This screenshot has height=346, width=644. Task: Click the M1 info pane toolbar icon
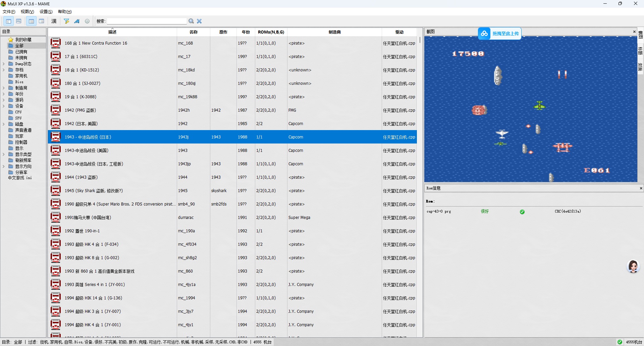pos(19,21)
